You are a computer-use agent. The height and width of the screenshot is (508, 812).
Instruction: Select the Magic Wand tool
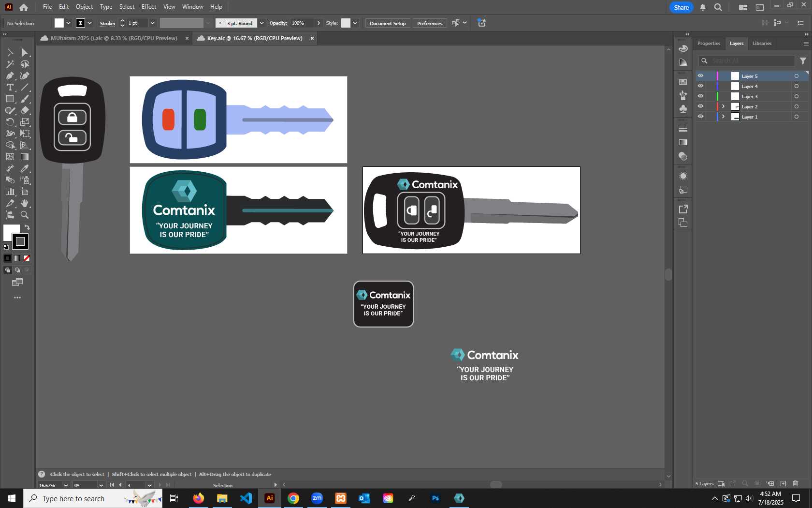(x=10, y=64)
